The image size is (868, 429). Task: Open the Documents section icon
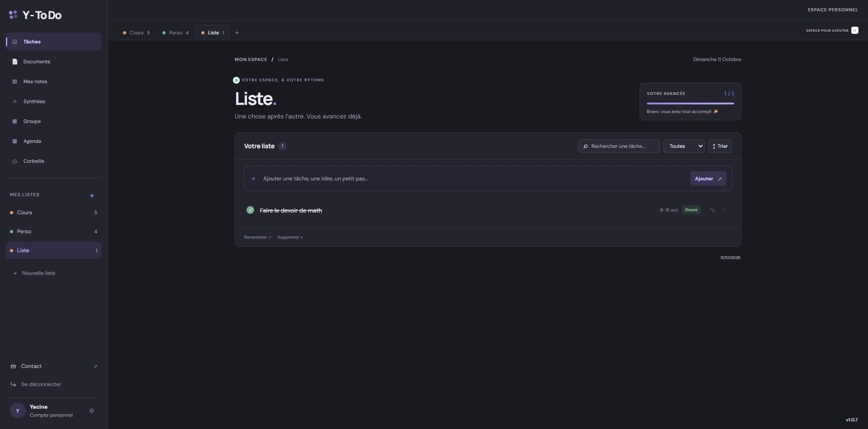click(14, 61)
